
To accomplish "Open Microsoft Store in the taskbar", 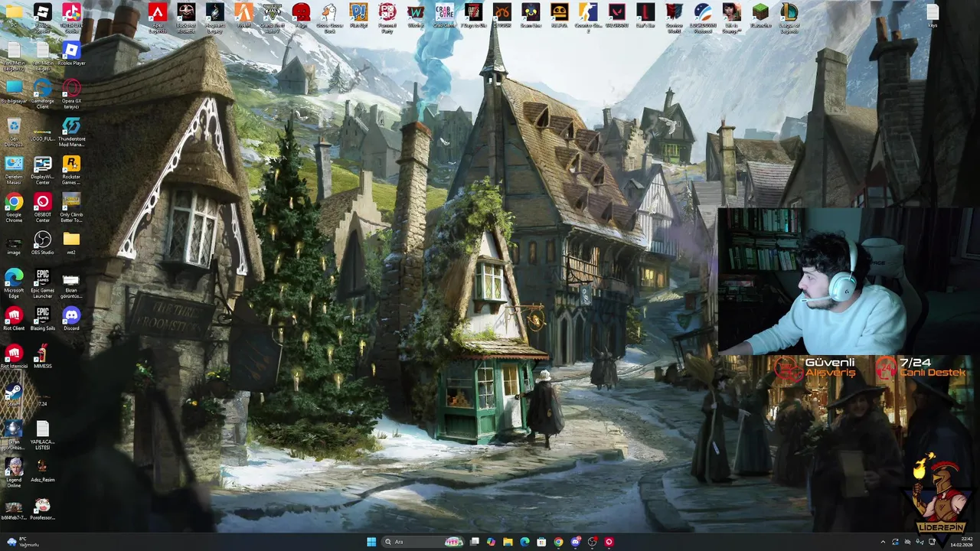I will coord(541,542).
